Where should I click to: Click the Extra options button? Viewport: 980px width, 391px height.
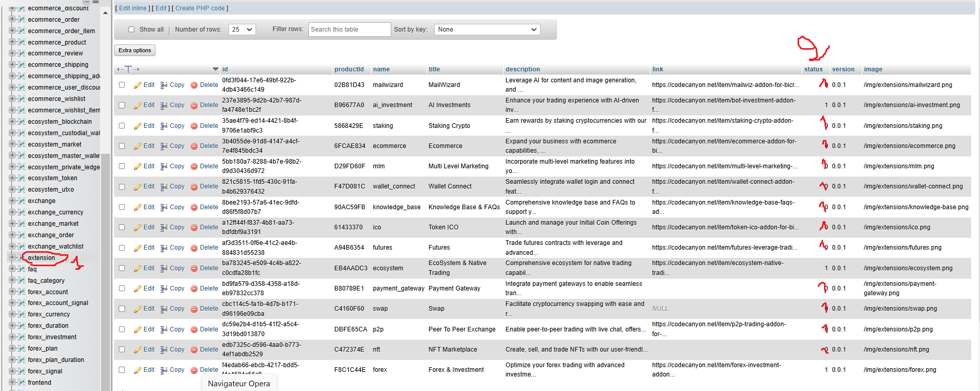[135, 50]
